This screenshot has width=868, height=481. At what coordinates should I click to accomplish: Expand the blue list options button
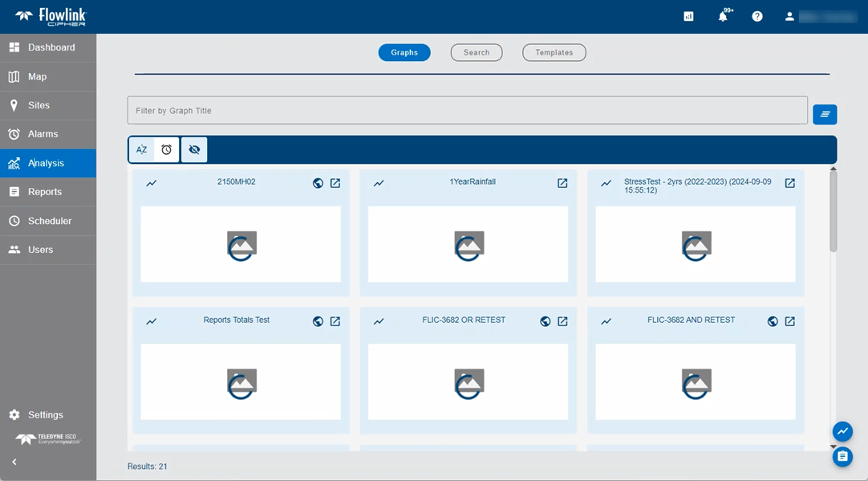825,115
